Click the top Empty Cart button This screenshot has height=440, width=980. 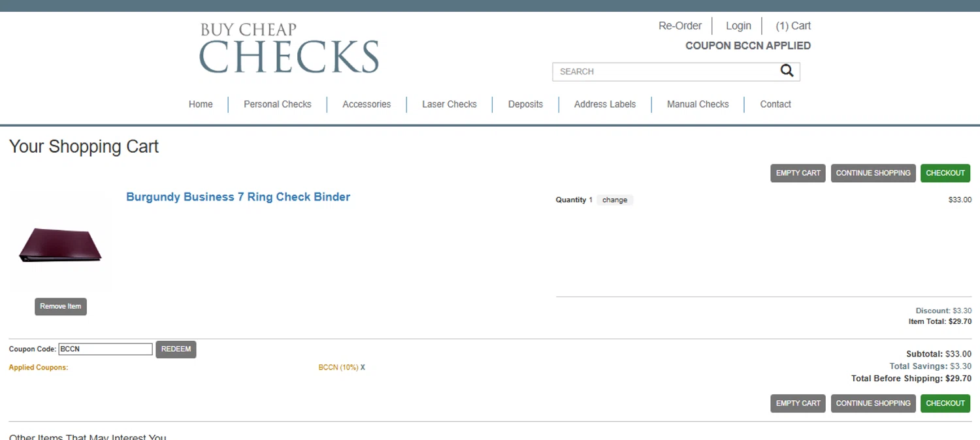[798, 173]
